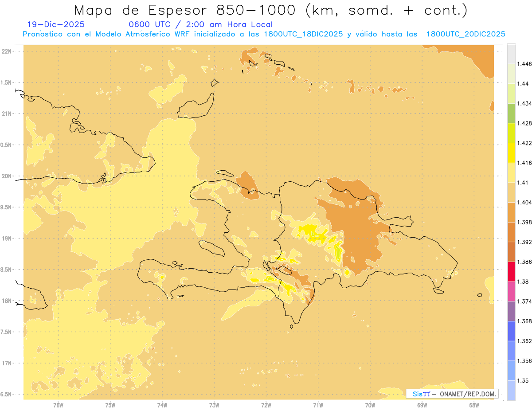
Task: Click the gray colorbar swatch above 1.446
Action: (x=511, y=54)
